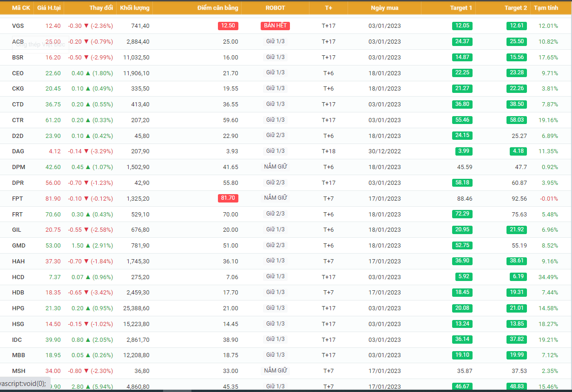Select the HPG ticker in the table

pyautogui.click(x=18, y=308)
